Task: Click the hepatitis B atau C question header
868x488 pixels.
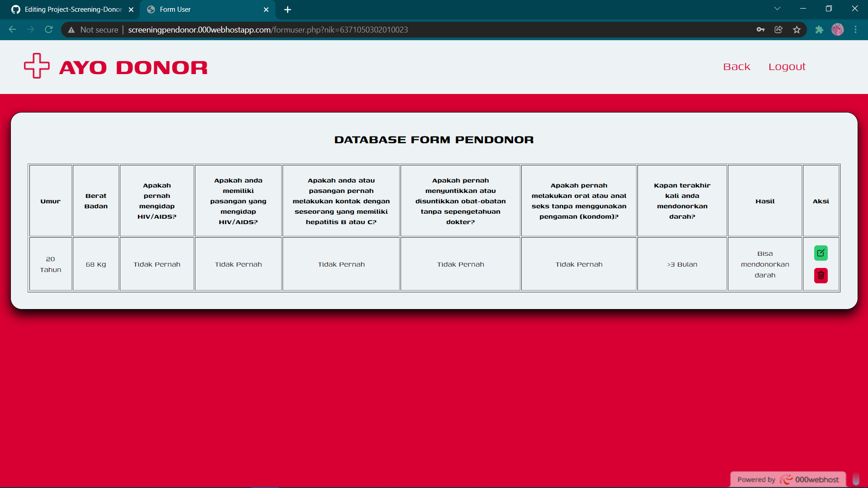Action: (341, 201)
